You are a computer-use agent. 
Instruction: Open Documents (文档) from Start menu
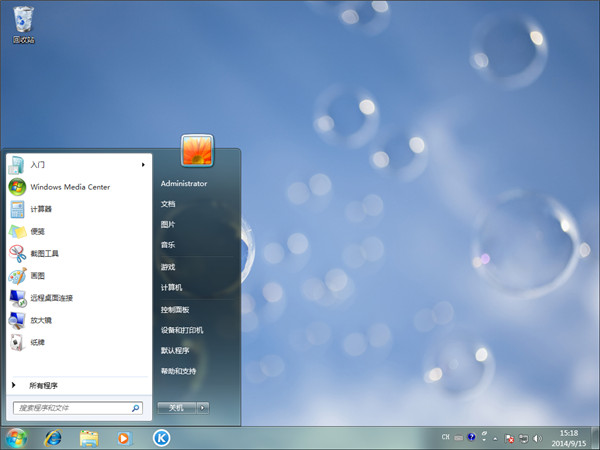click(x=168, y=203)
